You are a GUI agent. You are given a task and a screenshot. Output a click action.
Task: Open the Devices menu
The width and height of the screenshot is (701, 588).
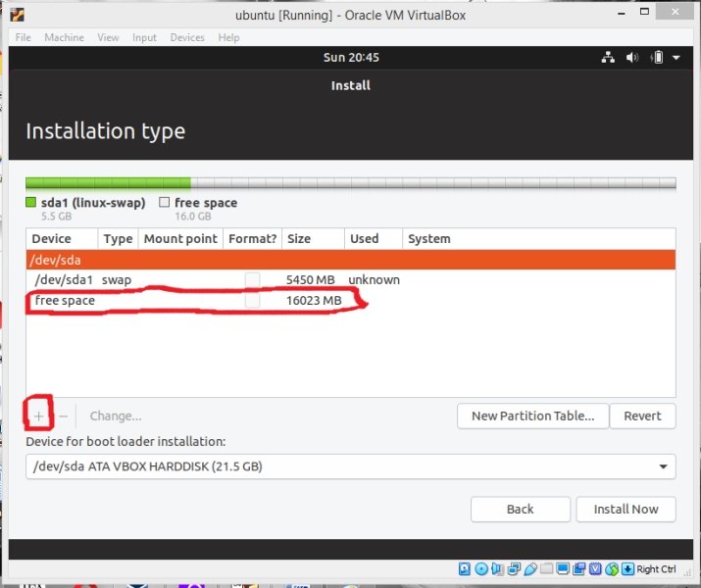(x=187, y=37)
